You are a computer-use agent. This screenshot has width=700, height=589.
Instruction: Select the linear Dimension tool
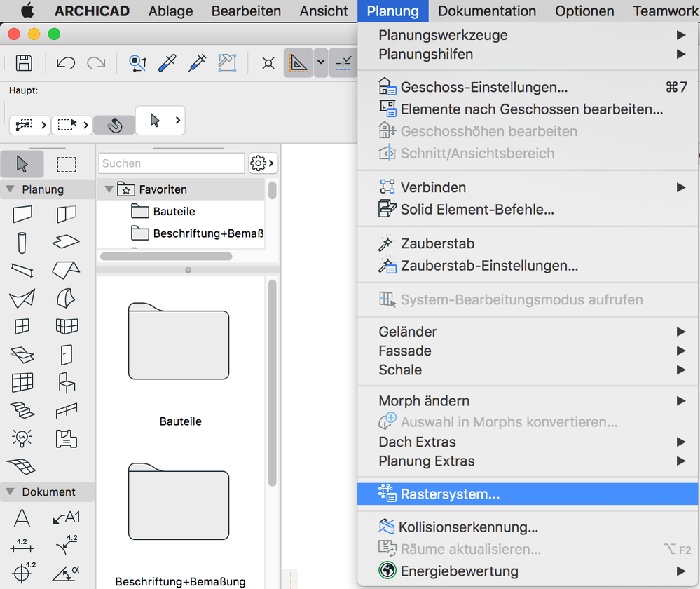[x=22, y=546]
